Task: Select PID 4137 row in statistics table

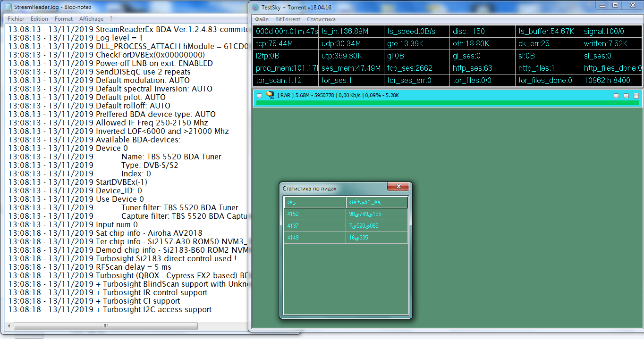Action: [314, 226]
